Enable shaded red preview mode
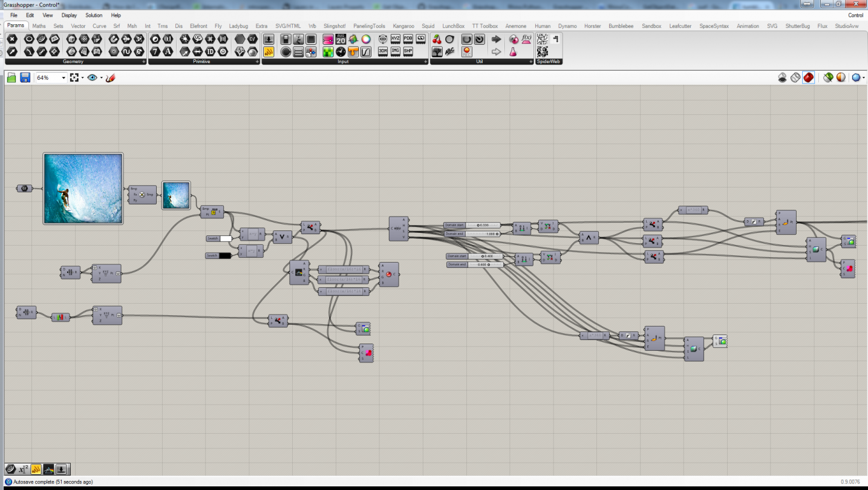Screen dimensions: 868x490 (808, 77)
